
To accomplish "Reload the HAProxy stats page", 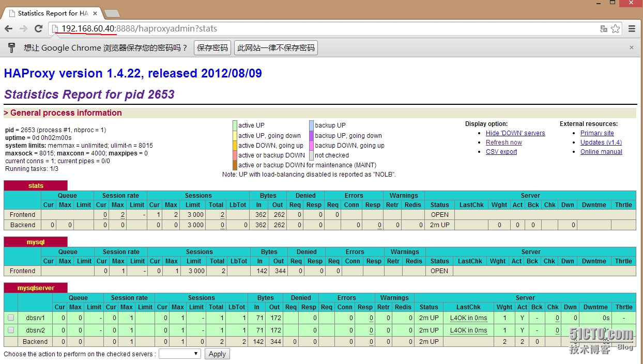I will (x=38, y=29).
